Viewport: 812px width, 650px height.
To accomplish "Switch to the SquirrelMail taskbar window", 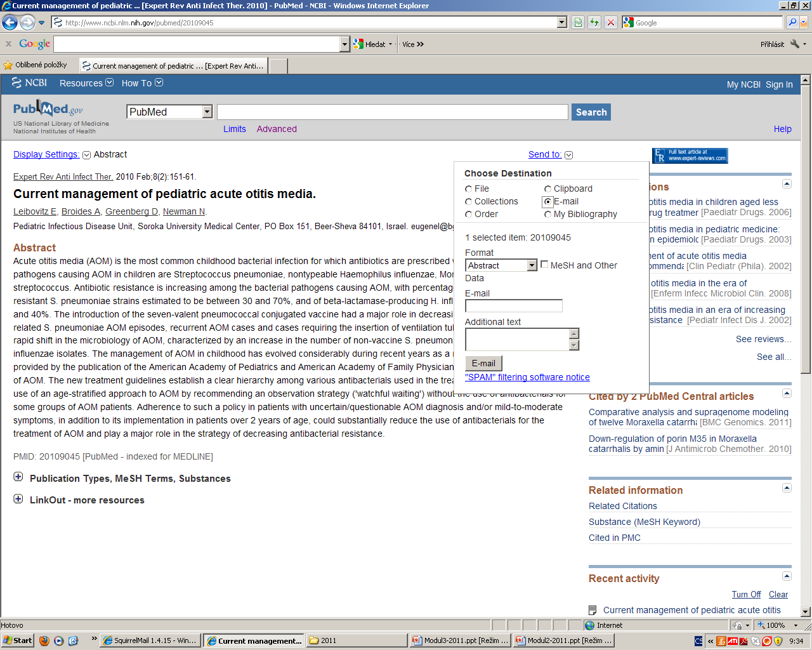I will pyautogui.click(x=150, y=640).
